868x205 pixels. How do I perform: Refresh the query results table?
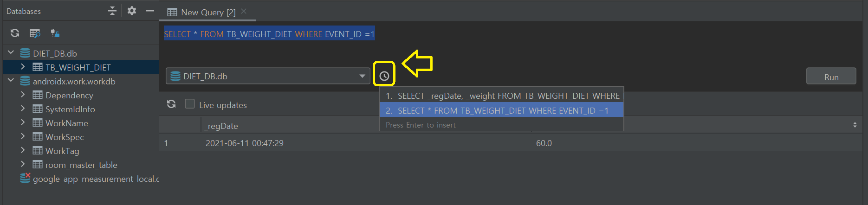[171, 104]
